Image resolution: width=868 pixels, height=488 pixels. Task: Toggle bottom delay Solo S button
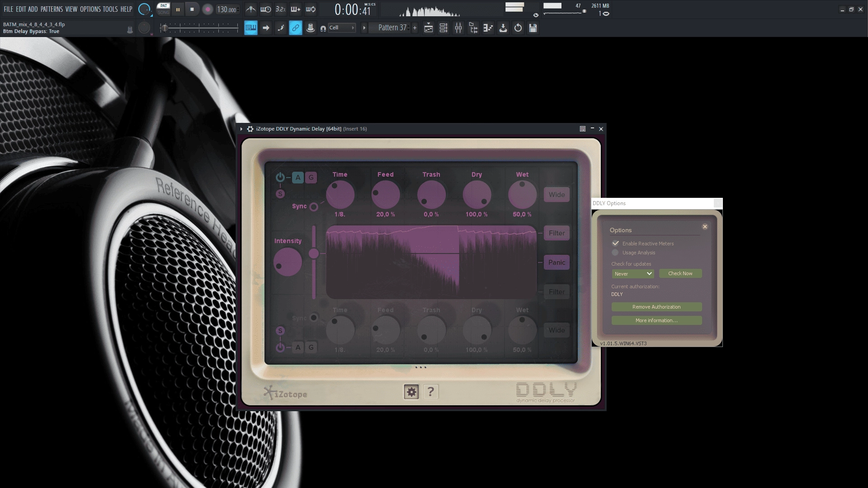tap(280, 331)
